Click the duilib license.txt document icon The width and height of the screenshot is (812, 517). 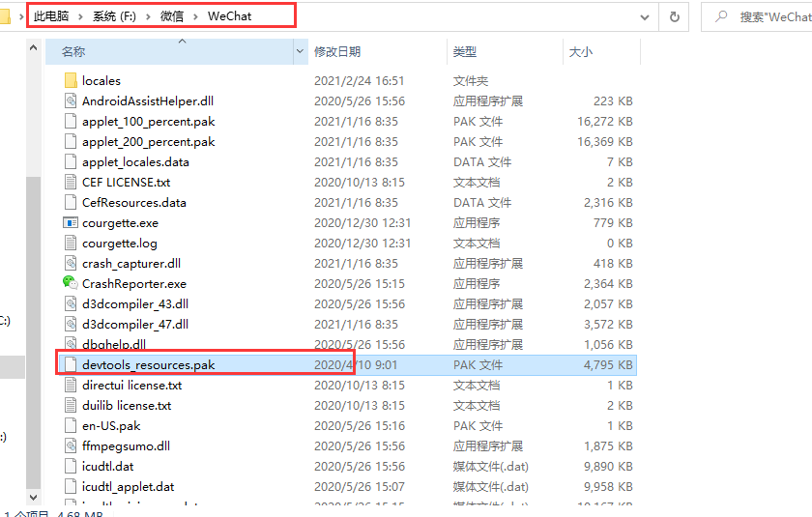(x=71, y=405)
